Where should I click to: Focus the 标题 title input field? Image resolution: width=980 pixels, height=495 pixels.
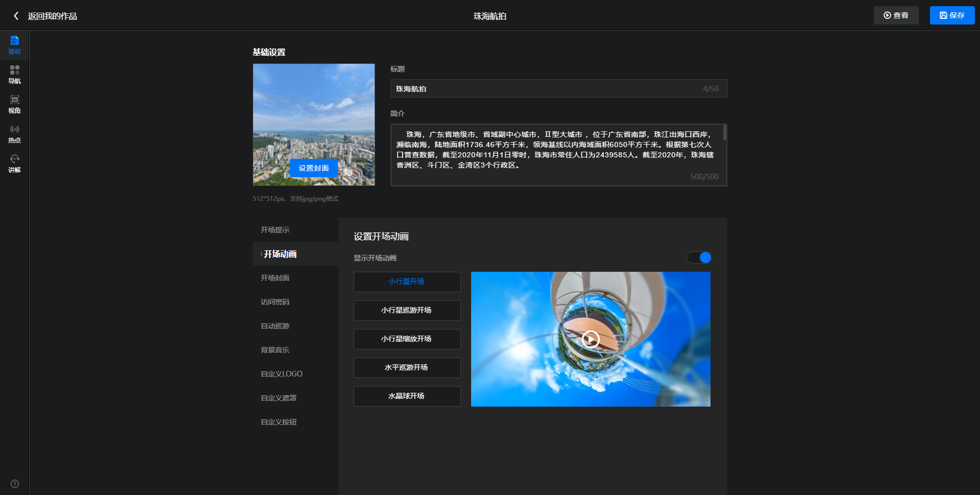[x=546, y=89]
